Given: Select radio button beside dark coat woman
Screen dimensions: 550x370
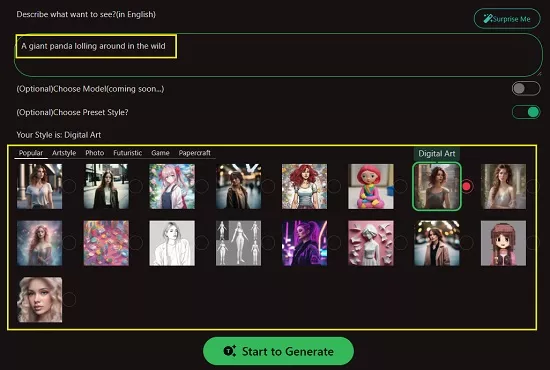Looking at the screenshot, I should pos(136,186).
